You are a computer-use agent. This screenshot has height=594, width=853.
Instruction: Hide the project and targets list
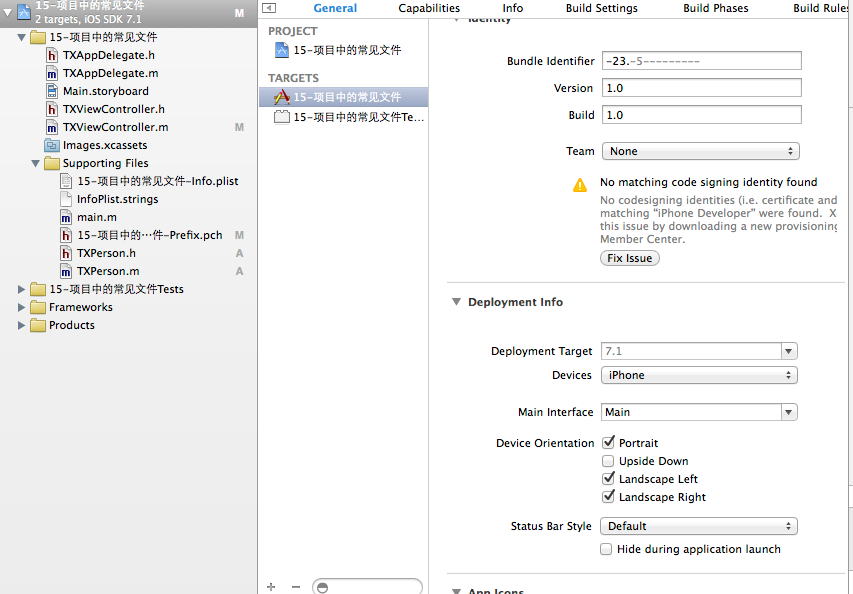click(269, 8)
